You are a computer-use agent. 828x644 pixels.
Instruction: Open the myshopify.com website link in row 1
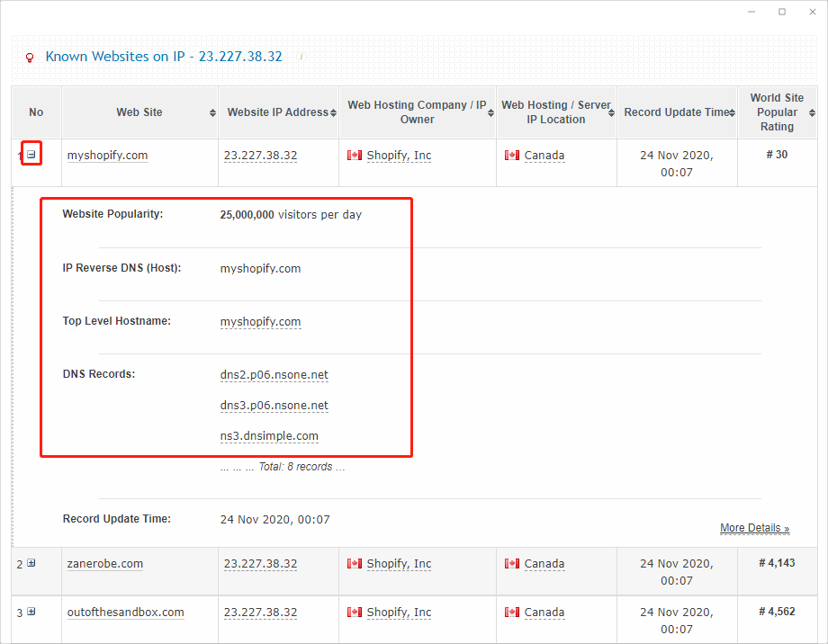[107, 156]
